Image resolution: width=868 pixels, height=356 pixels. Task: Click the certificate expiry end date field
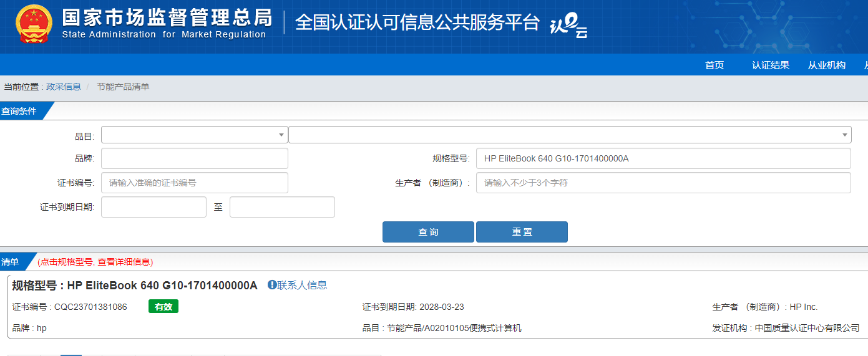[282, 207]
